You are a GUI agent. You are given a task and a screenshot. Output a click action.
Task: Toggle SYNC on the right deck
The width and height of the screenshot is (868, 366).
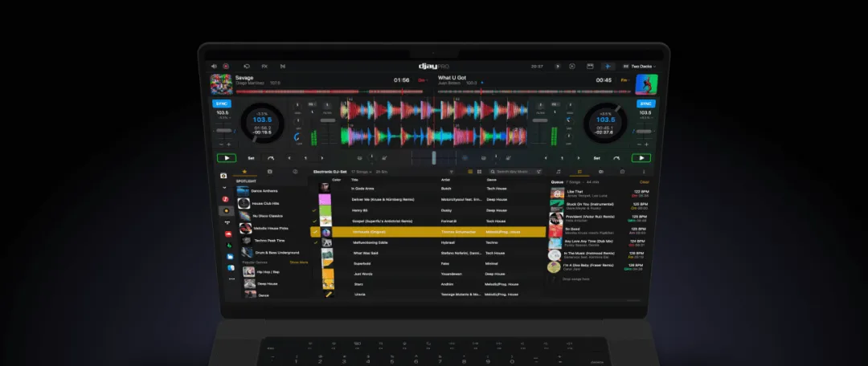(x=646, y=104)
